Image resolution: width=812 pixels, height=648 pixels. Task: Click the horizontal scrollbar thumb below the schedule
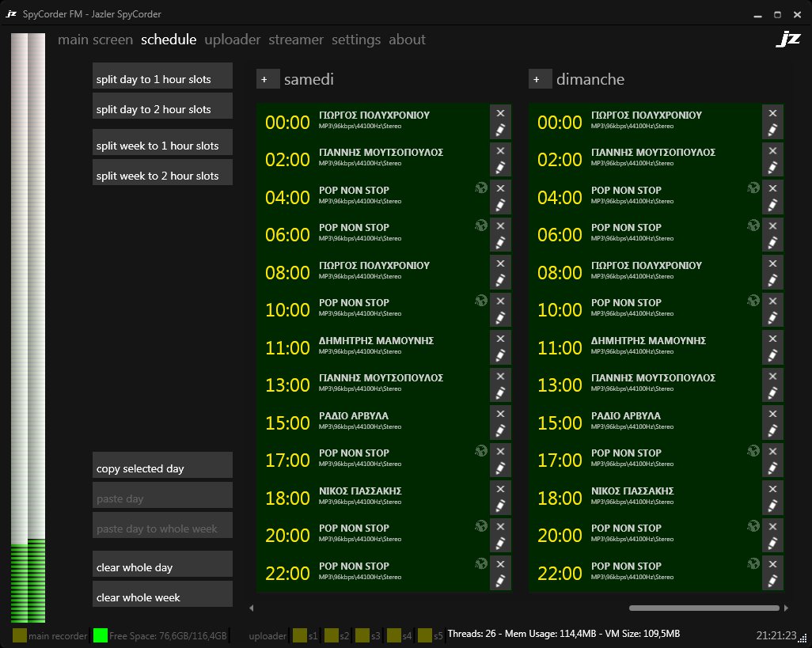pyautogui.click(x=704, y=608)
